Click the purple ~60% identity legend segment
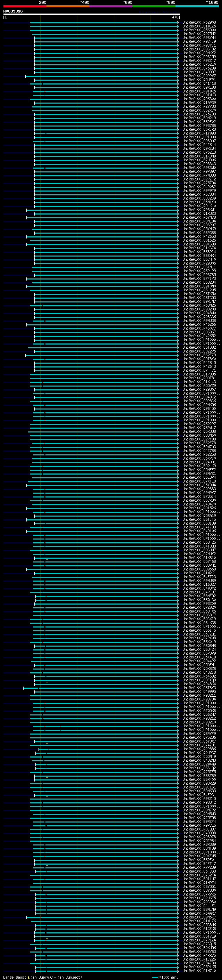222x980 pixels. tap(111, 6)
